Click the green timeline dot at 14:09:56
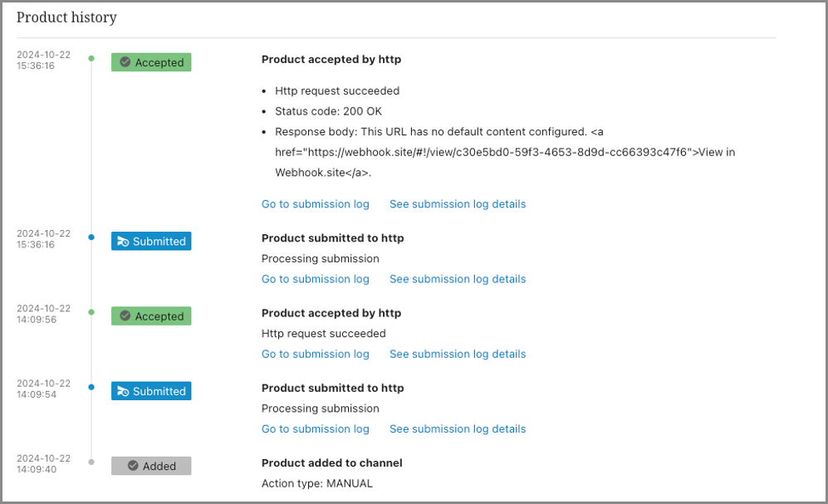This screenshot has width=828, height=504. [91, 312]
